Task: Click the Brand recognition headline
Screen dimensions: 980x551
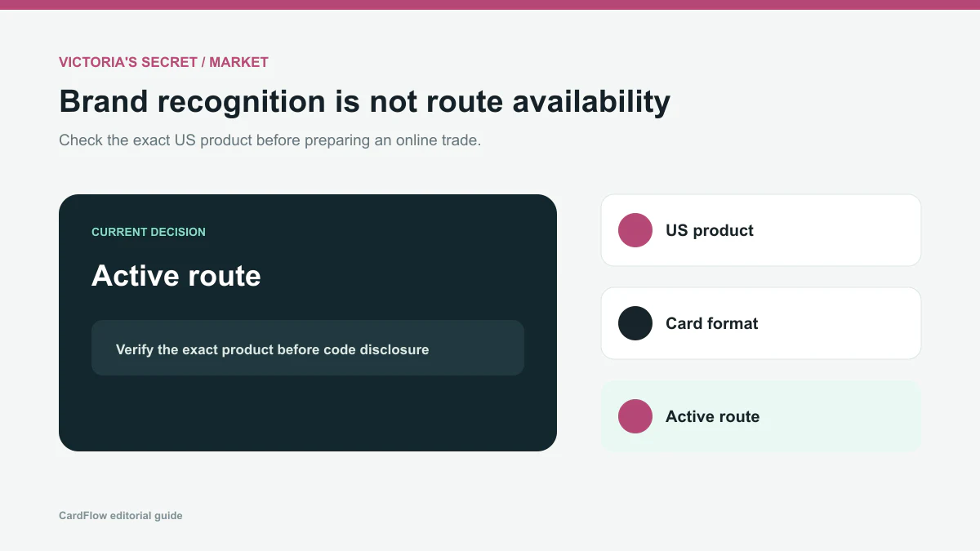Action: point(364,101)
